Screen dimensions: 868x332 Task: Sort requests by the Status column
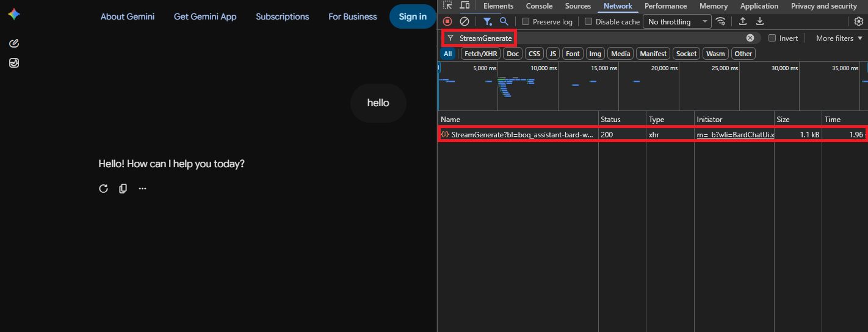coord(622,120)
